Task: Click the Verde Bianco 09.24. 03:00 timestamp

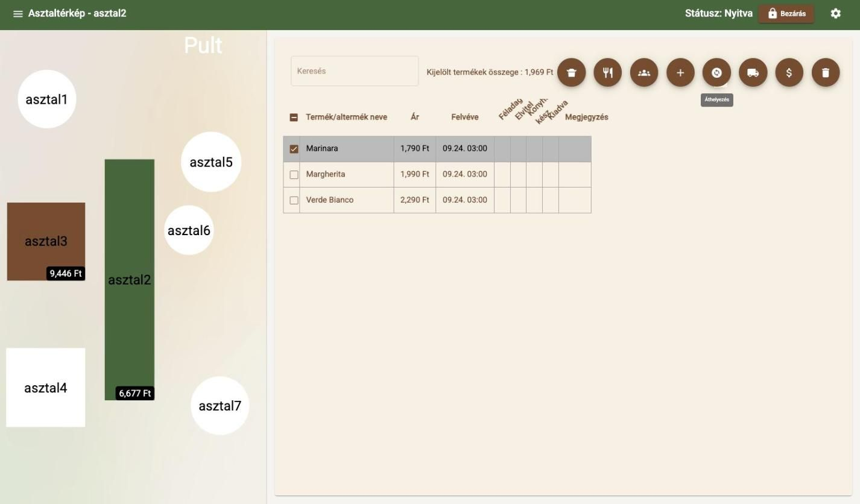Action: click(465, 200)
